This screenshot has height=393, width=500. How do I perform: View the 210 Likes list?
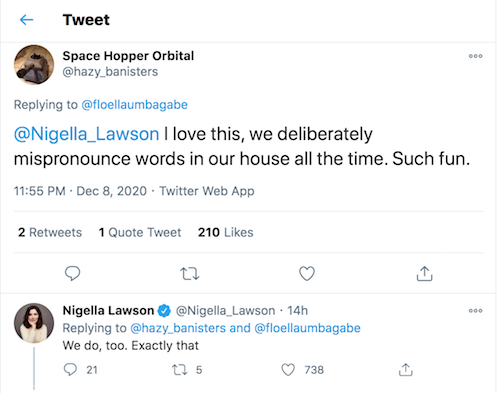tap(226, 232)
